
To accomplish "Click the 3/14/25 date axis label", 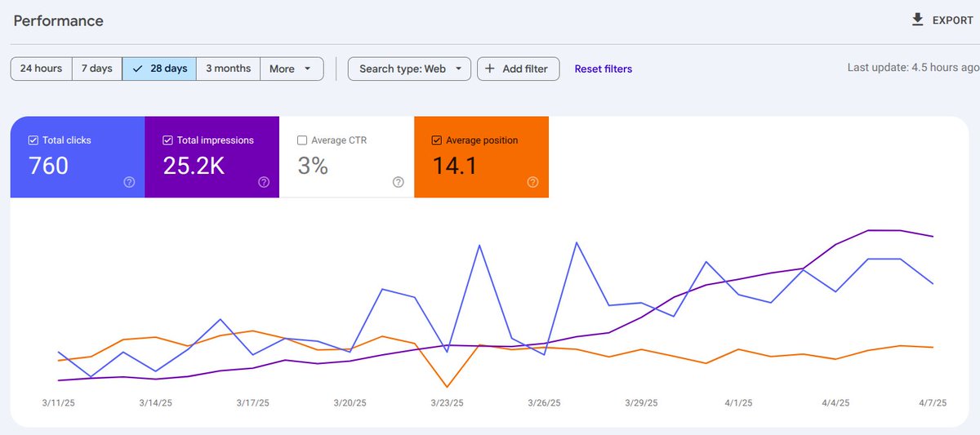I will [155, 403].
